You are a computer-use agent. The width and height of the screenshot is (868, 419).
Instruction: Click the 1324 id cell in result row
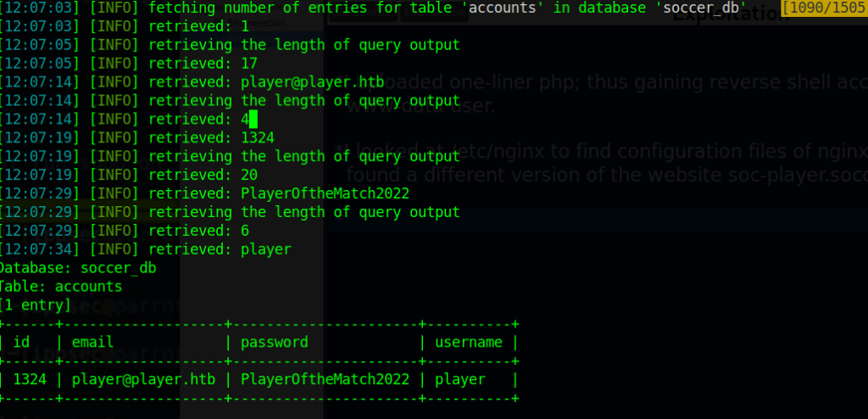pos(30,379)
